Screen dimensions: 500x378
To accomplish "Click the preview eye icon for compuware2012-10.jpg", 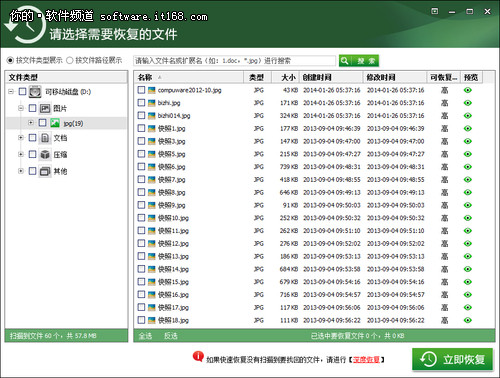I will coord(468,90).
